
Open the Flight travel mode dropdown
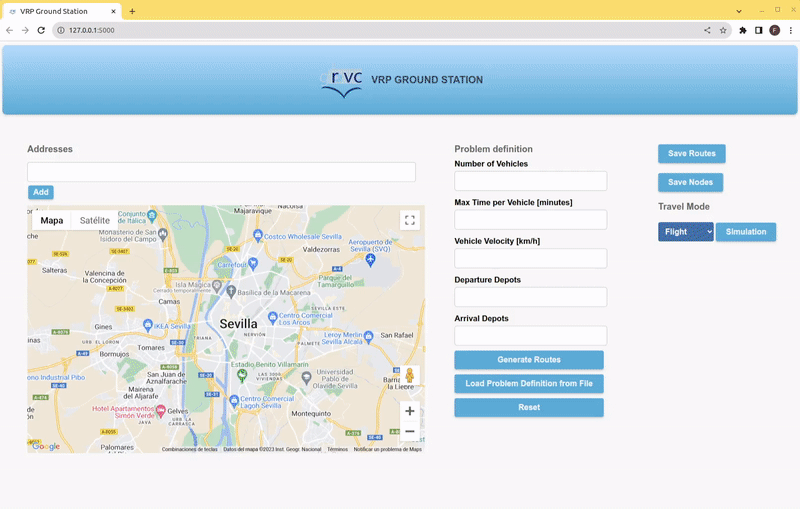coord(686,232)
